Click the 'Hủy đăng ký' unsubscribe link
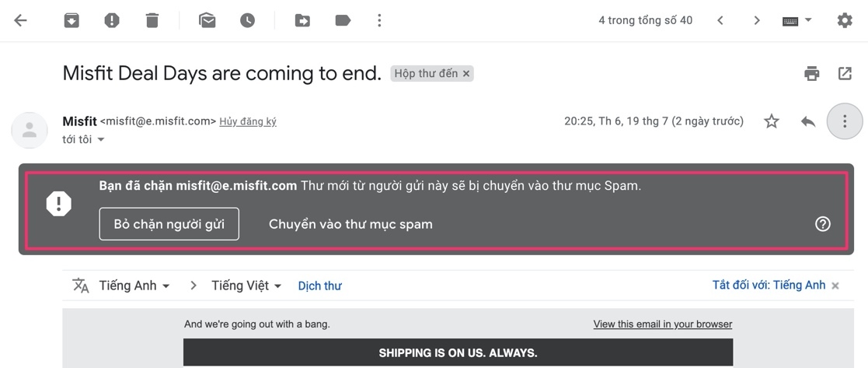The height and width of the screenshot is (368, 868). tap(248, 121)
